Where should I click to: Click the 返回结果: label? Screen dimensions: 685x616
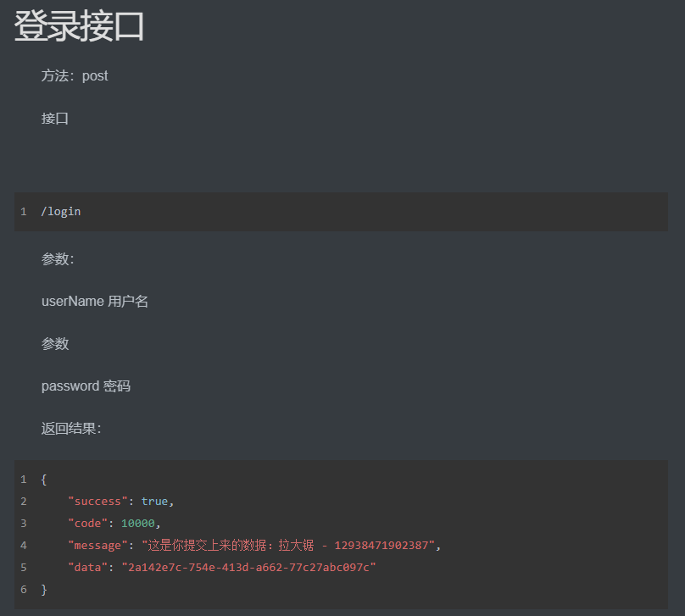pyautogui.click(x=71, y=428)
